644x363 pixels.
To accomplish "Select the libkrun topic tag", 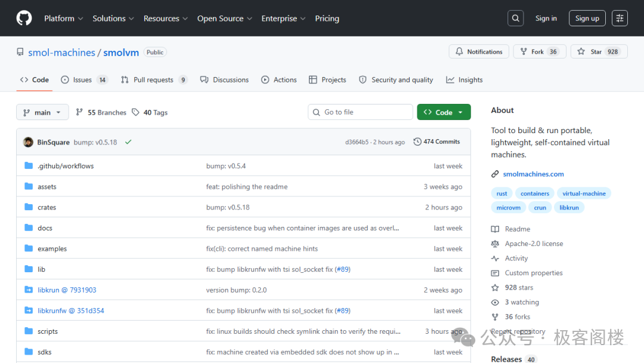I will 569,208.
